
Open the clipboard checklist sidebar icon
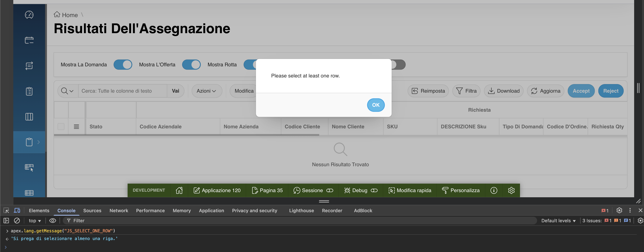click(x=29, y=91)
